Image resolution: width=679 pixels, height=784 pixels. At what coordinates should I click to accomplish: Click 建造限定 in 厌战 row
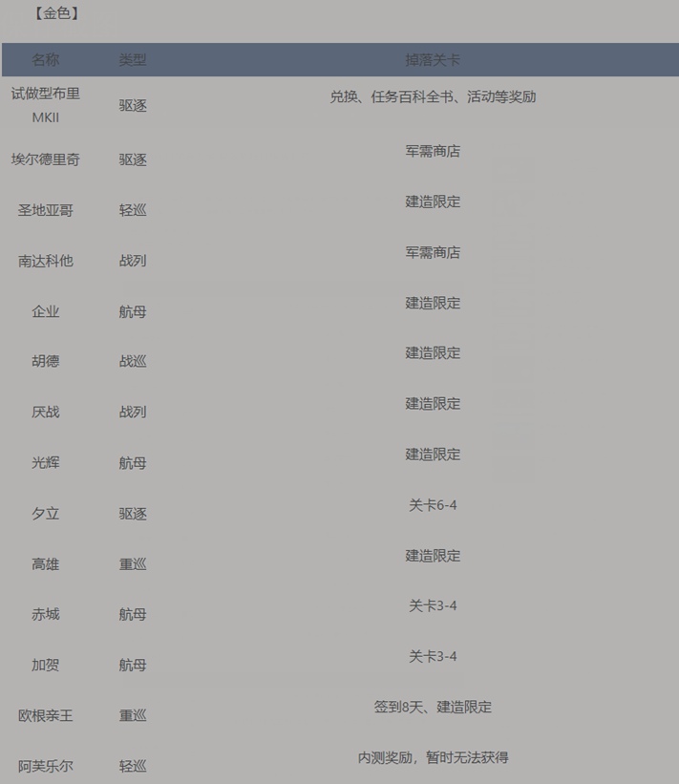pos(433,404)
